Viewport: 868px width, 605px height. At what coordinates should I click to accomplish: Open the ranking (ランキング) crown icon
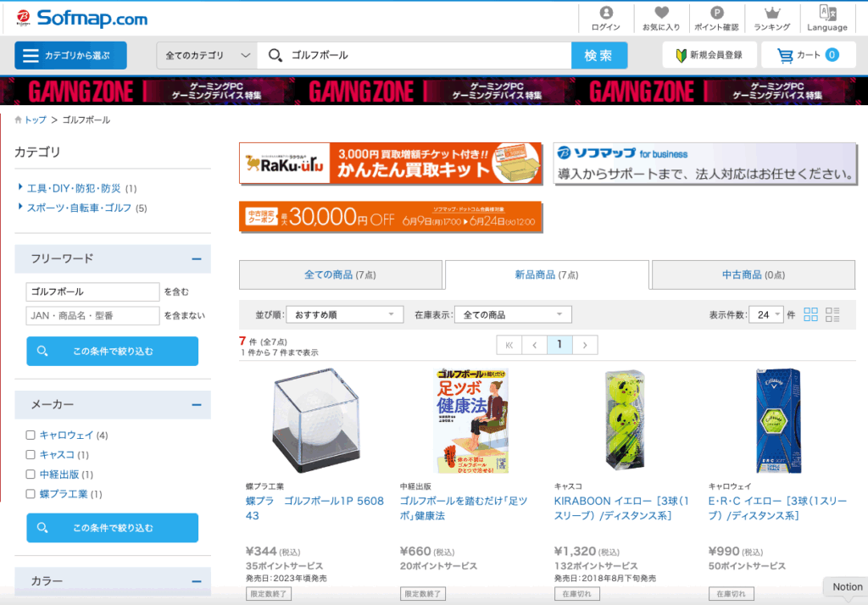(x=772, y=19)
